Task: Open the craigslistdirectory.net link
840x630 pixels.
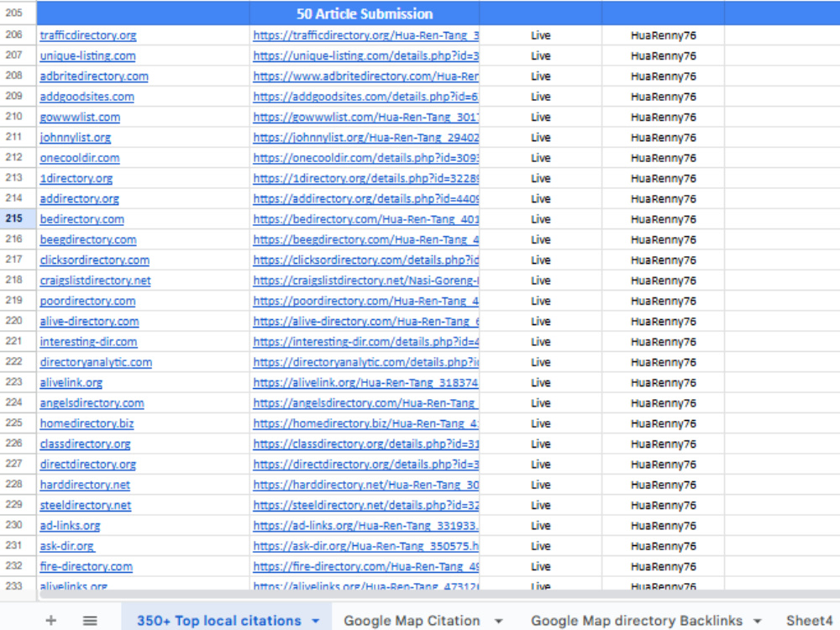Action: [96, 281]
